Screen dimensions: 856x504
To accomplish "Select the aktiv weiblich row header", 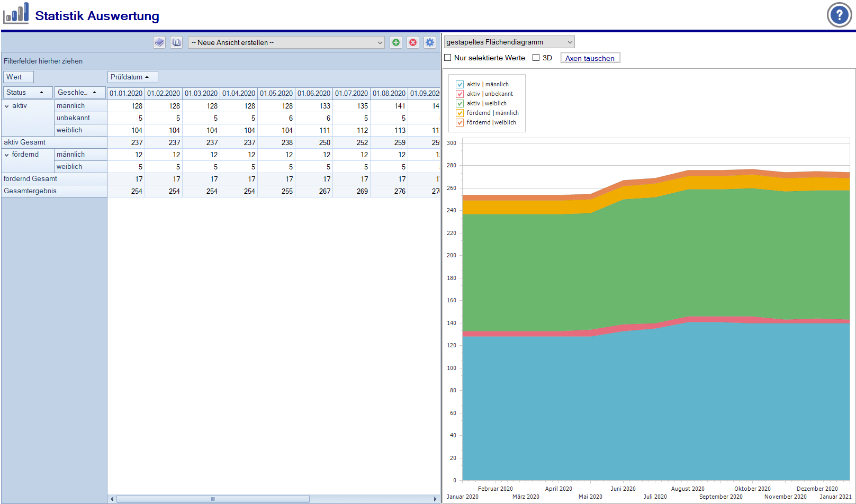I will point(80,130).
